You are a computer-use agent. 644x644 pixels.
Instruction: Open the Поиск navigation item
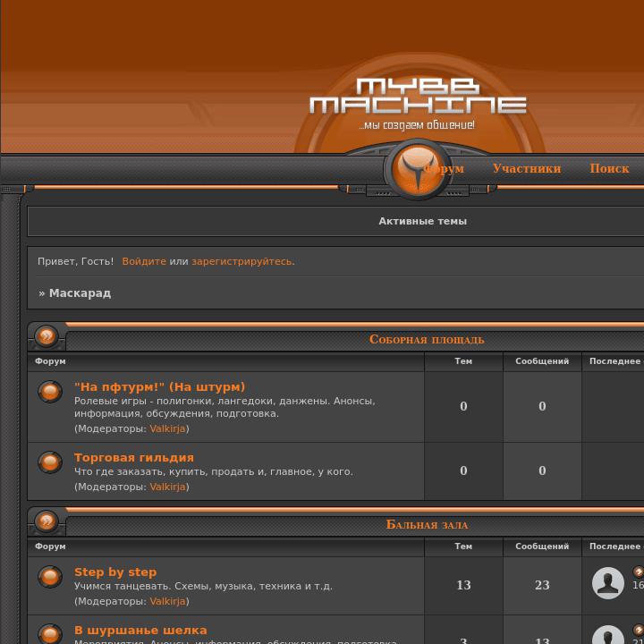tap(609, 168)
